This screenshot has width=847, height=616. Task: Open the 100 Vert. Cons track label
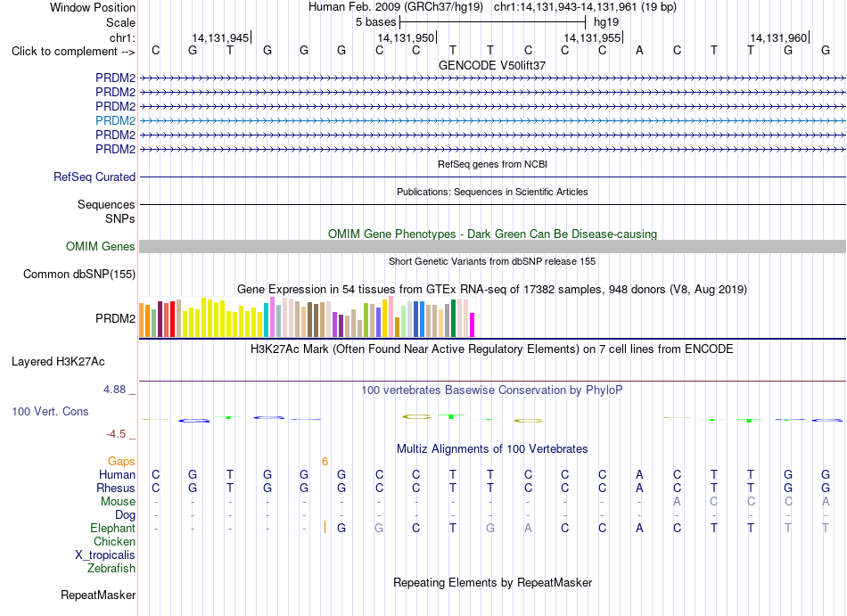(50, 411)
